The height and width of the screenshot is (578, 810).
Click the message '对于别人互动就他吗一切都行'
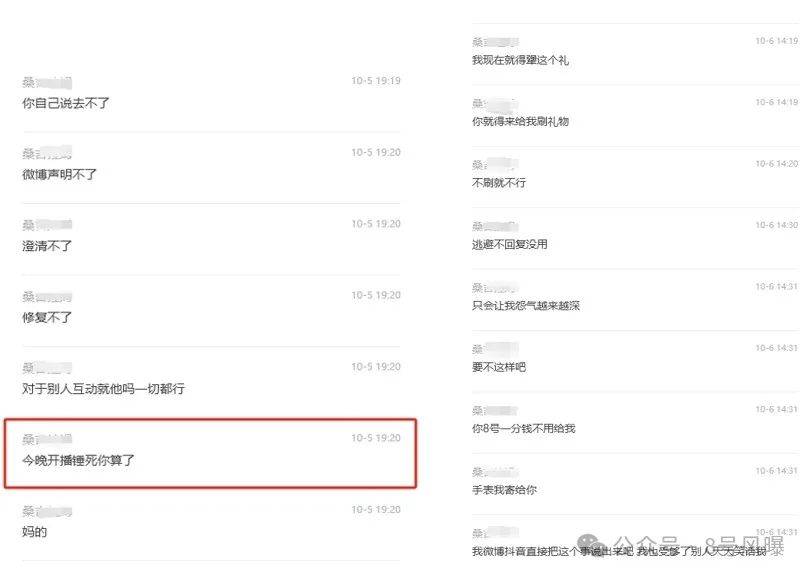coord(103,388)
